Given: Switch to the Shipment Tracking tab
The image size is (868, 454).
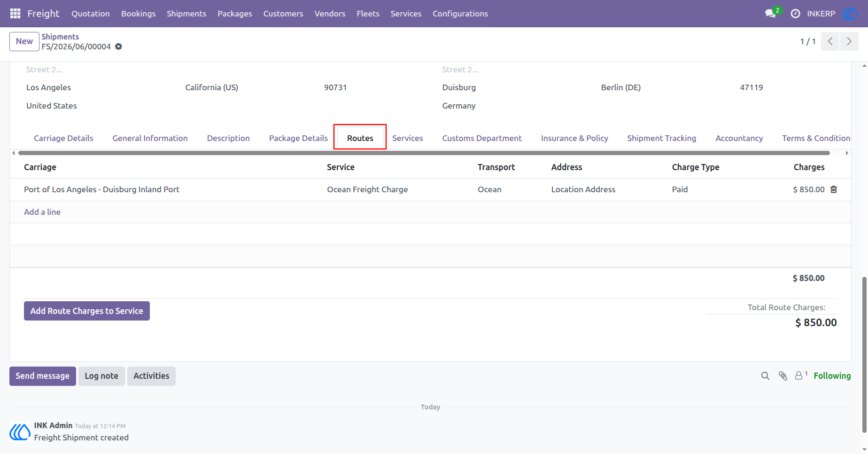Looking at the screenshot, I should (661, 138).
